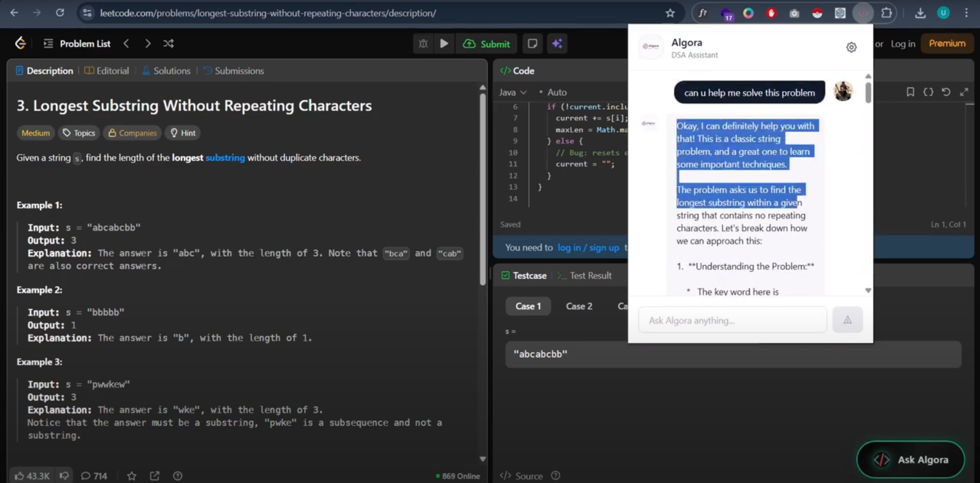Like the problem thumbs up 43.3K
The height and width of the screenshot is (483, 980).
pyautogui.click(x=32, y=476)
